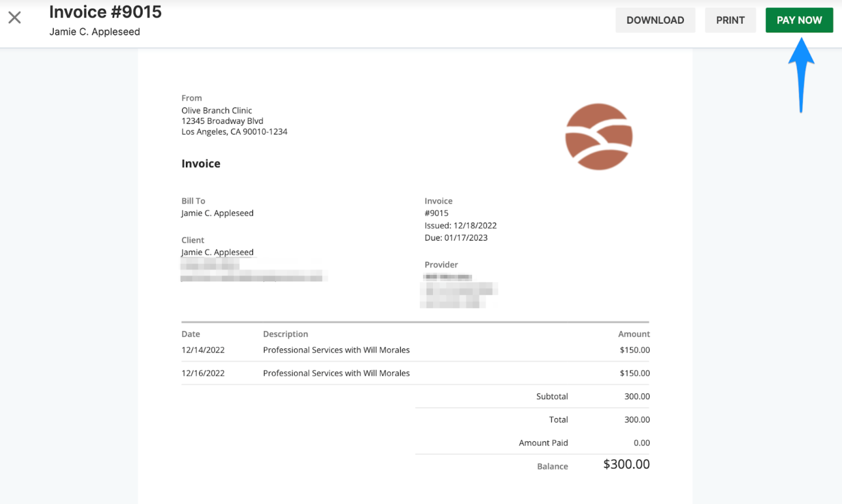This screenshot has width=842, height=504.
Task: Click the DOWNLOAD button
Action: coord(655,20)
